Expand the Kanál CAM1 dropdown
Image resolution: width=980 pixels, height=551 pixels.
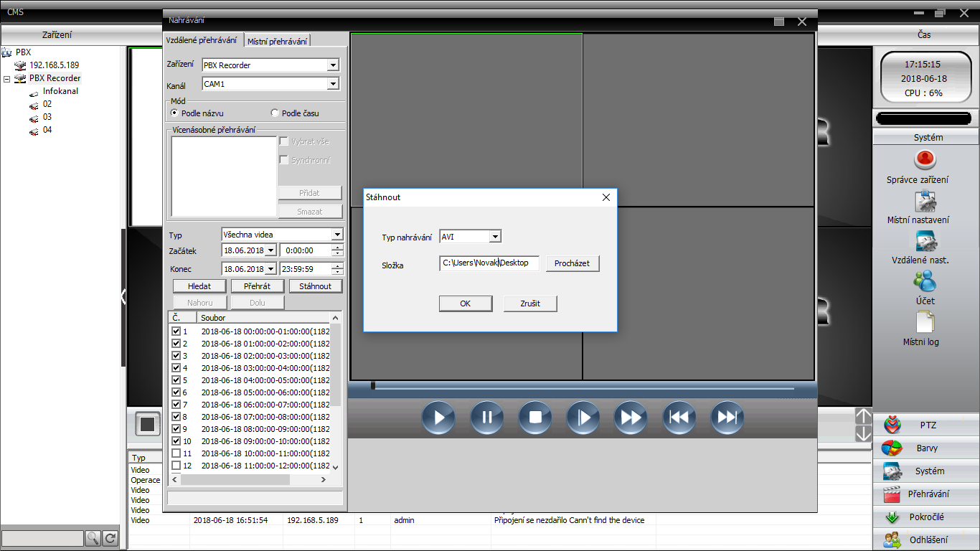pyautogui.click(x=332, y=84)
